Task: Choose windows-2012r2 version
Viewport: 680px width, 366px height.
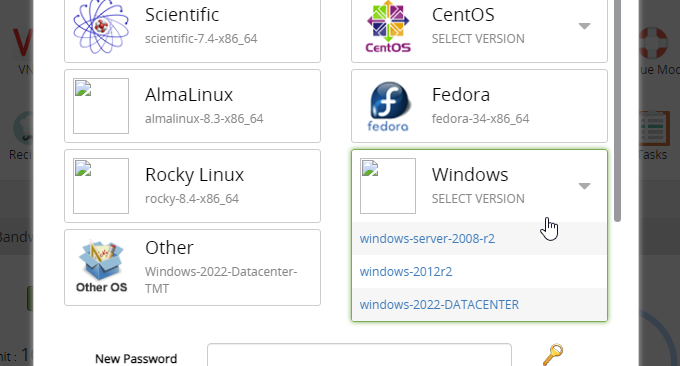Action: click(x=479, y=271)
